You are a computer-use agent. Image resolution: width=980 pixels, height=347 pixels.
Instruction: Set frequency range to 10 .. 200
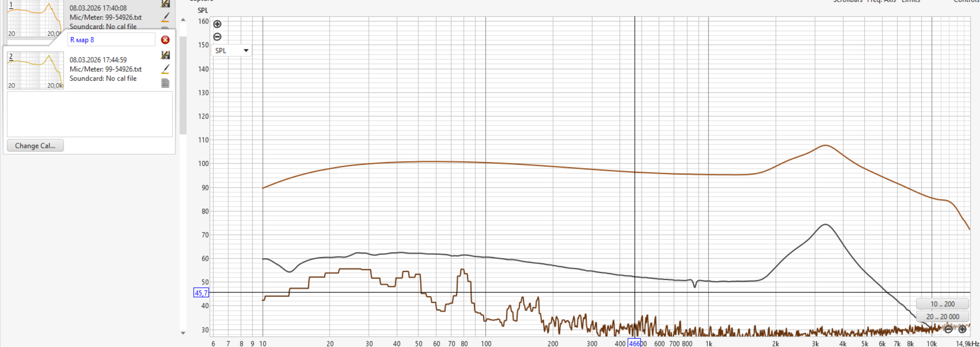pos(942,304)
